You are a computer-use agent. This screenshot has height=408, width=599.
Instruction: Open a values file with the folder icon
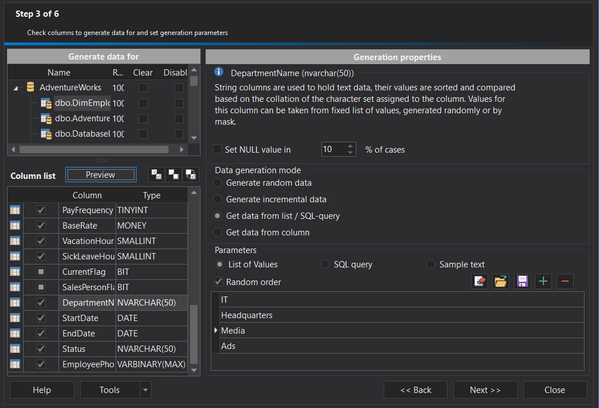pos(500,282)
